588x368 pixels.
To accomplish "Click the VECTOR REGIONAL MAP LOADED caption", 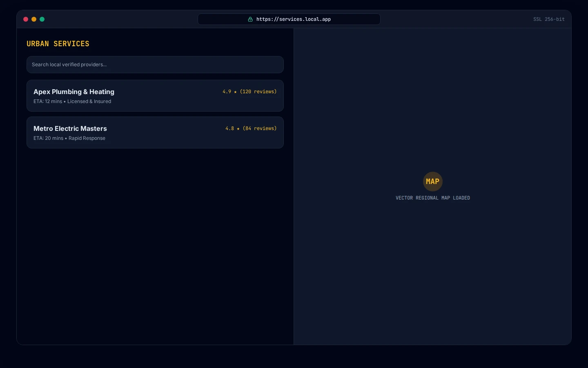I will click(433, 198).
